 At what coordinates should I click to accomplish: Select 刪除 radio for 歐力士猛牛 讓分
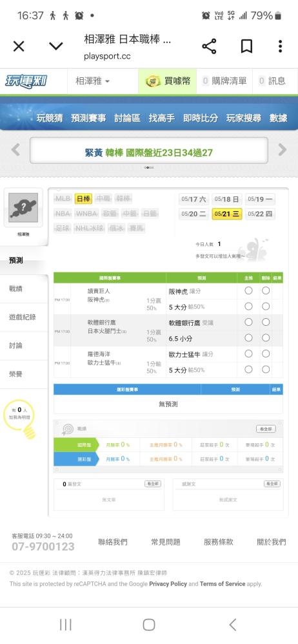(266, 354)
